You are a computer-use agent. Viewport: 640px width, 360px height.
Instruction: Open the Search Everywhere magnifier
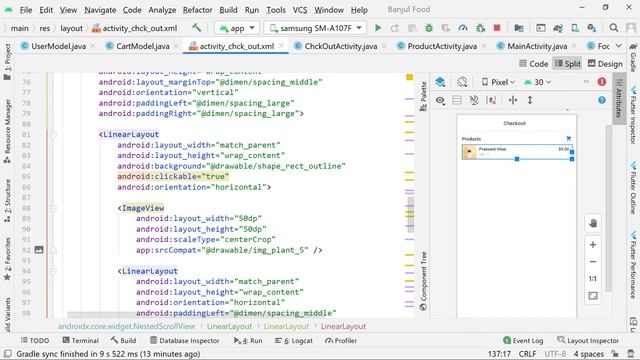(613, 28)
